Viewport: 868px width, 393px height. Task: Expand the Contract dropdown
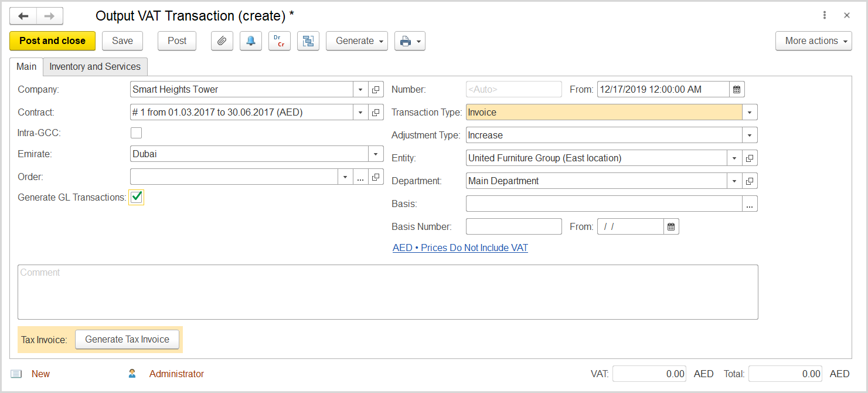click(x=360, y=113)
